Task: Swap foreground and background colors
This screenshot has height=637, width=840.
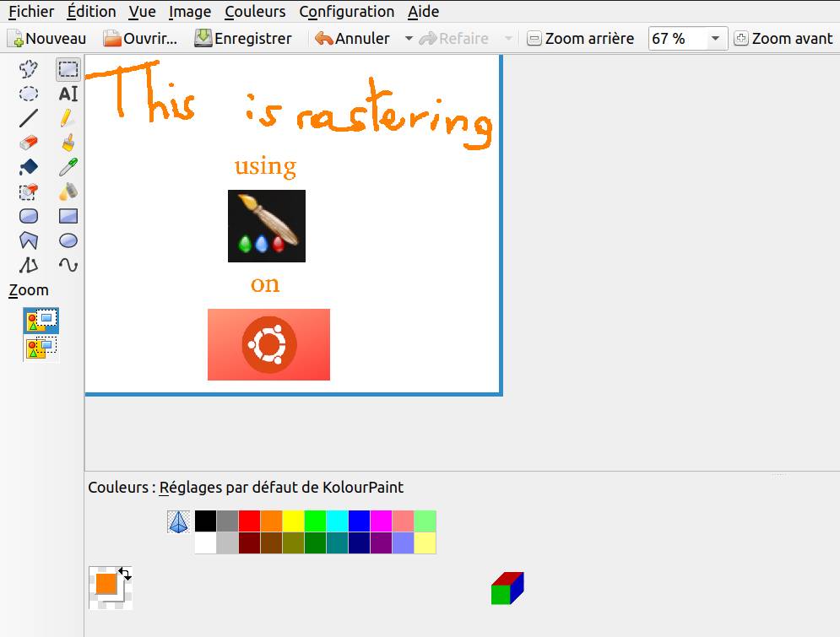Action: coord(125,574)
